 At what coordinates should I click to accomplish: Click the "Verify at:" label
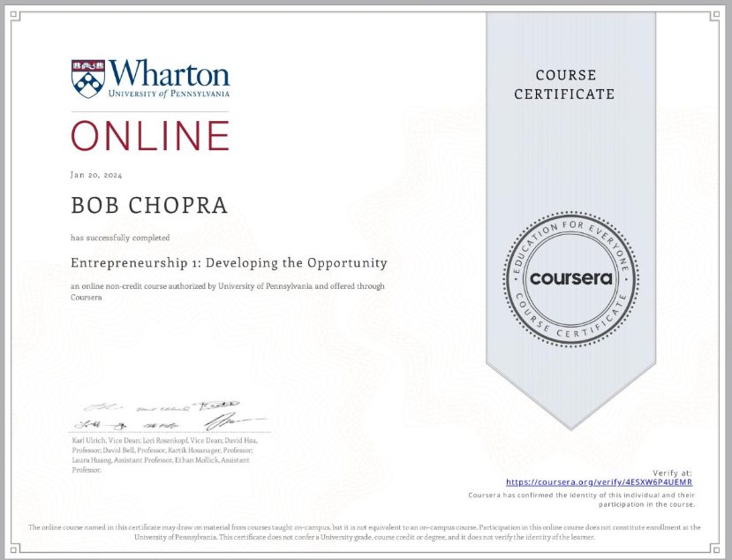[675, 473]
